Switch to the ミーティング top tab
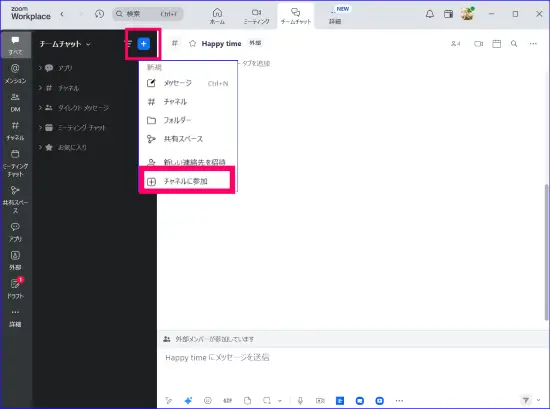This screenshot has height=409, width=550. (257, 16)
